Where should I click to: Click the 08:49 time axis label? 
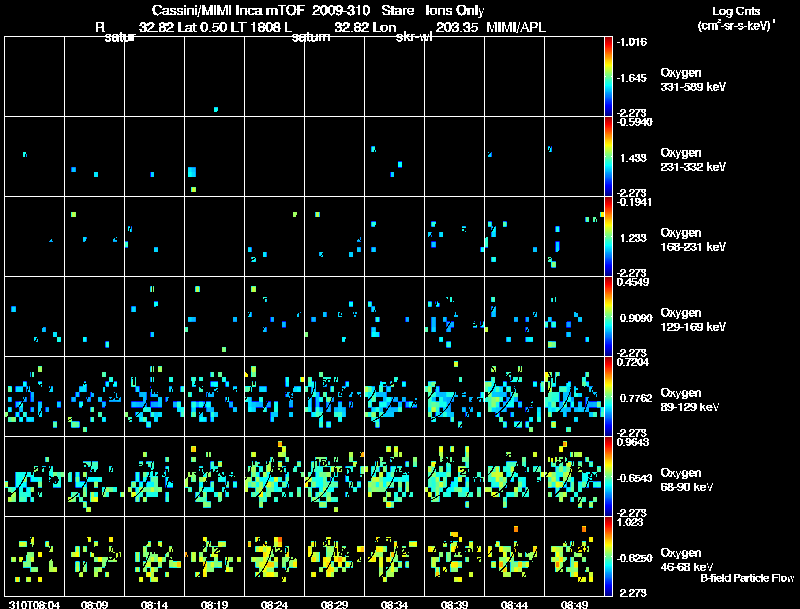click(574, 604)
